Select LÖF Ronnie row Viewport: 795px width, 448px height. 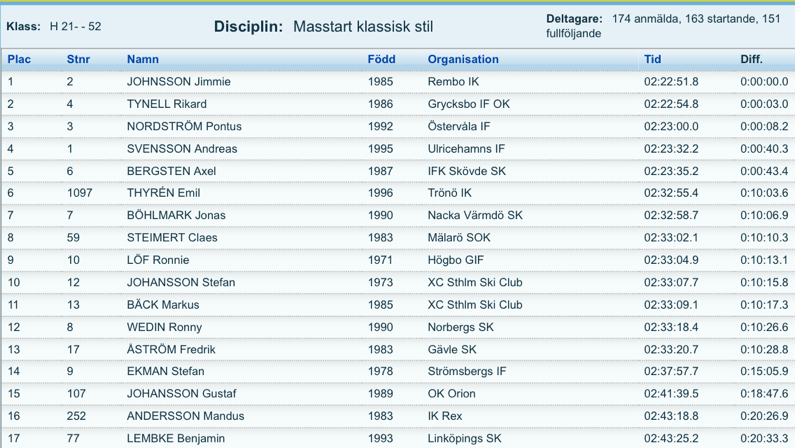click(398, 259)
